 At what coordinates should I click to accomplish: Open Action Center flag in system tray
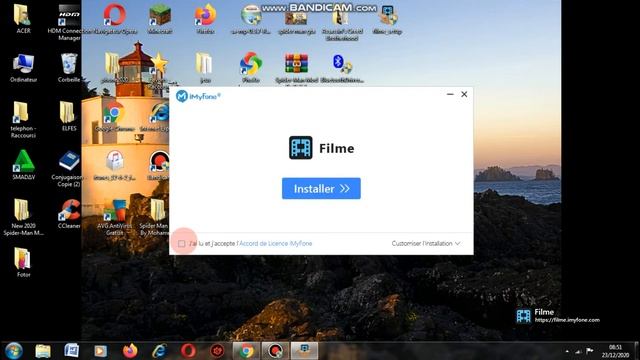[x=590, y=351]
